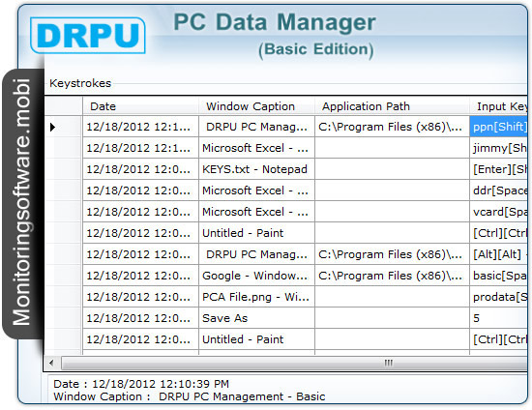This screenshot has height=410, width=532.
Task: Click the prodata[S input key cell
Action: click(x=499, y=297)
